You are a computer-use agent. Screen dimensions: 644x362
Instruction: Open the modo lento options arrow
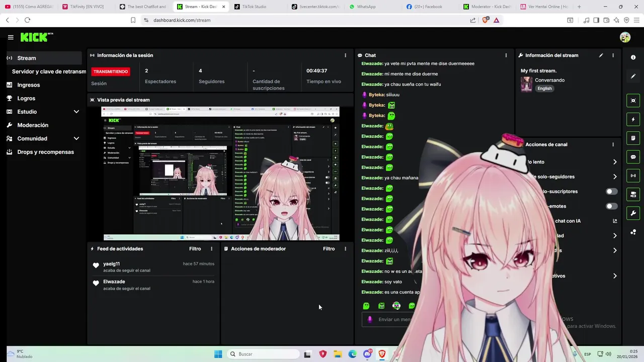(x=615, y=162)
